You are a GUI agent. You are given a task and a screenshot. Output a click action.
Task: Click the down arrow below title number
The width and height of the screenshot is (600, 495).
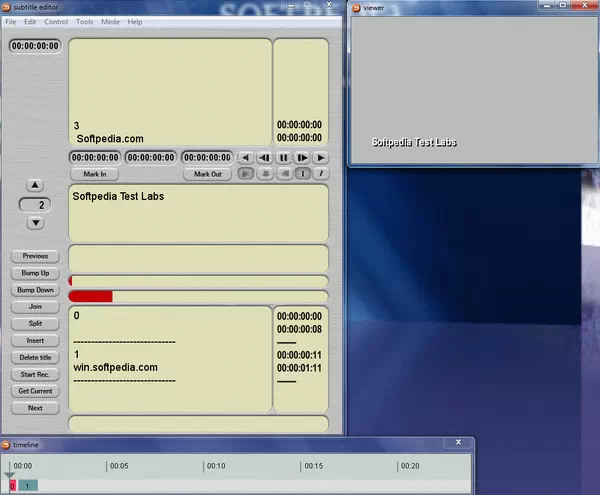35,223
